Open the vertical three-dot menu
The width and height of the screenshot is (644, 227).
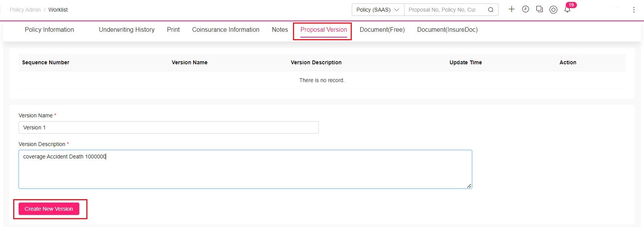634,10
